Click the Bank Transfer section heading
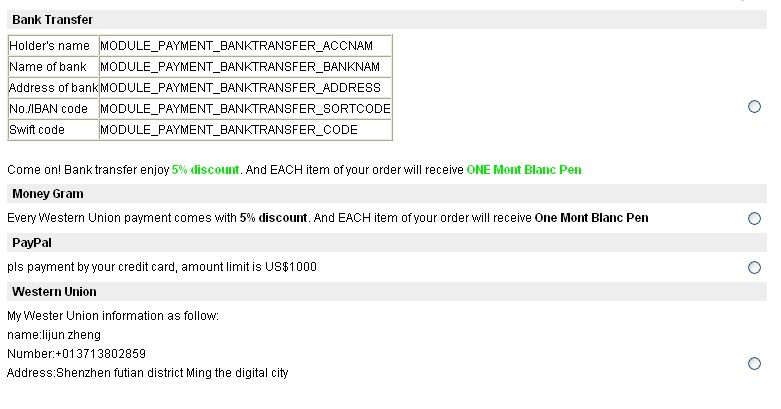 pyautogui.click(x=52, y=20)
